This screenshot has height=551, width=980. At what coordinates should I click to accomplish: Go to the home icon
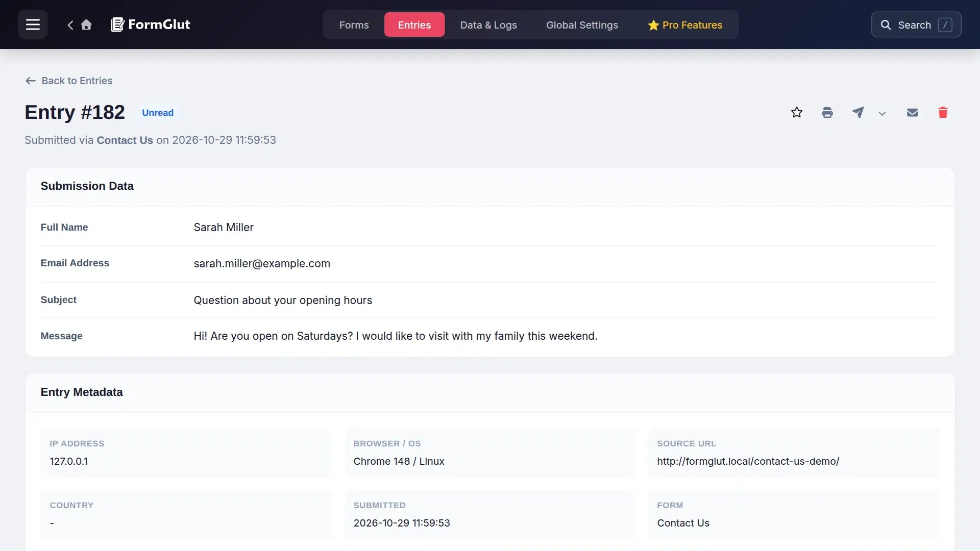(x=86, y=24)
